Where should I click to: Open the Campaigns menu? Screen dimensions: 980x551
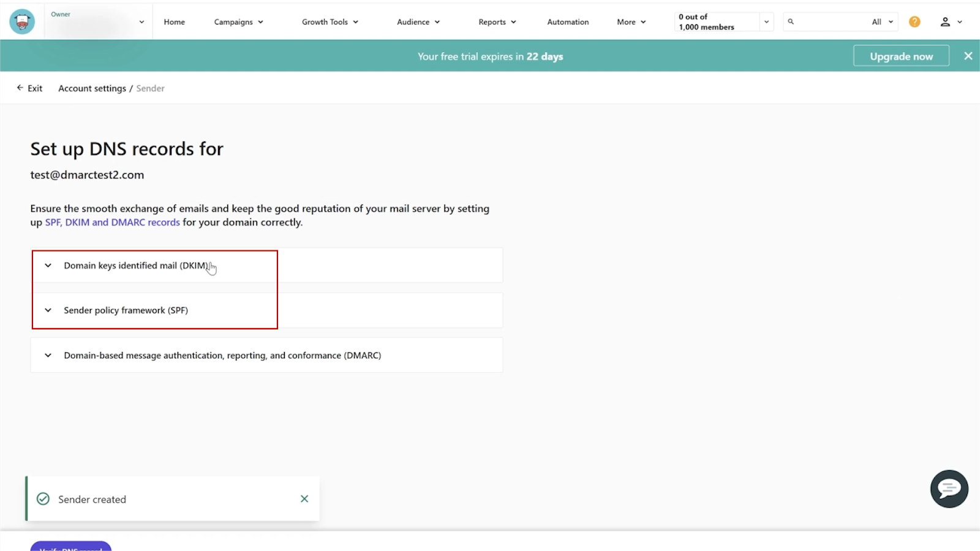[x=238, y=22]
